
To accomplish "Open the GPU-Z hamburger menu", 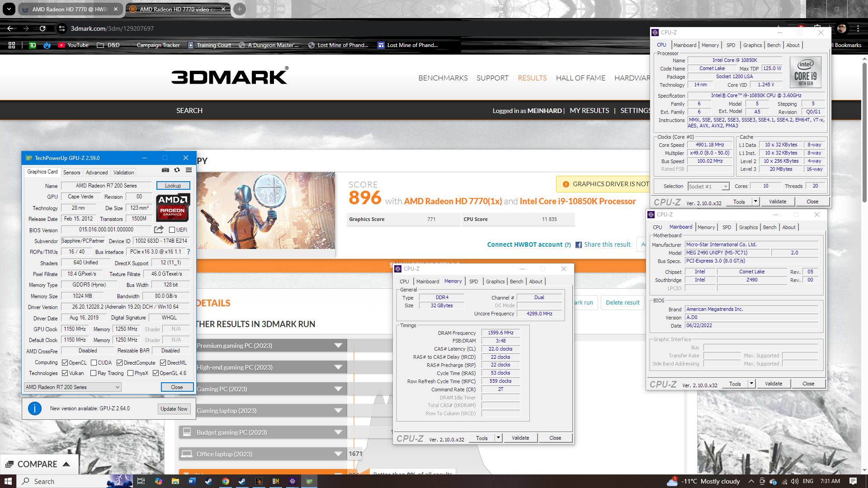I will (x=189, y=170).
